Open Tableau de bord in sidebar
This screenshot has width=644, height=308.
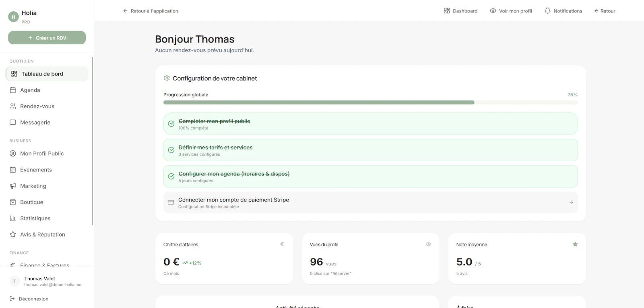[47, 74]
